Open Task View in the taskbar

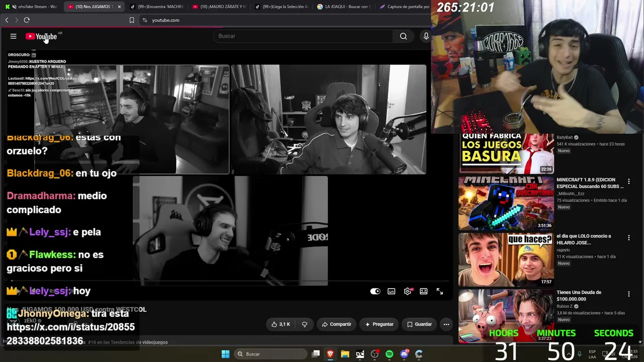coord(316,354)
